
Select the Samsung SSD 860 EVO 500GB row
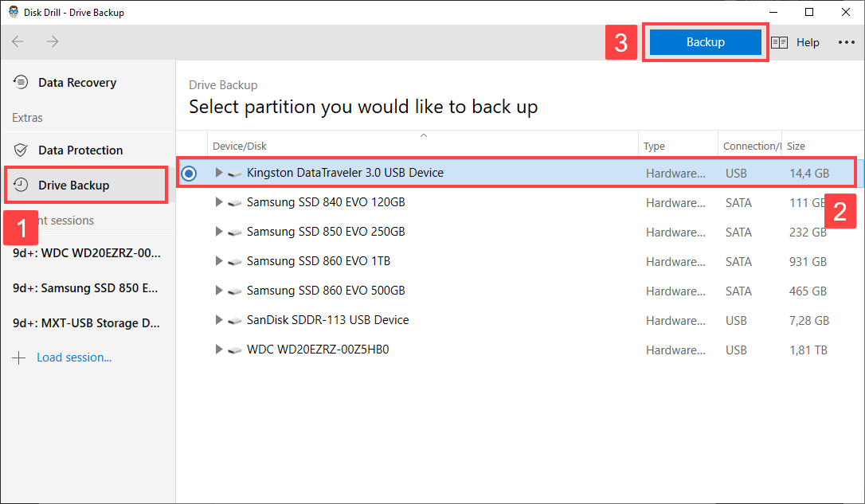click(x=519, y=291)
